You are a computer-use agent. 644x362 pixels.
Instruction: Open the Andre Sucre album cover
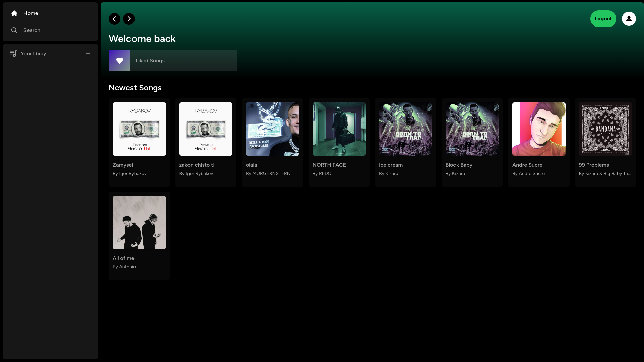539,129
